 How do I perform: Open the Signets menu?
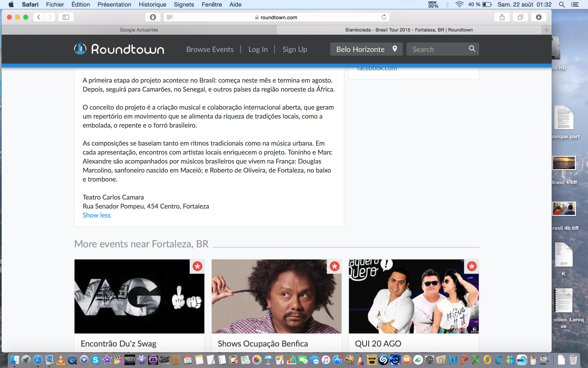(184, 4)
